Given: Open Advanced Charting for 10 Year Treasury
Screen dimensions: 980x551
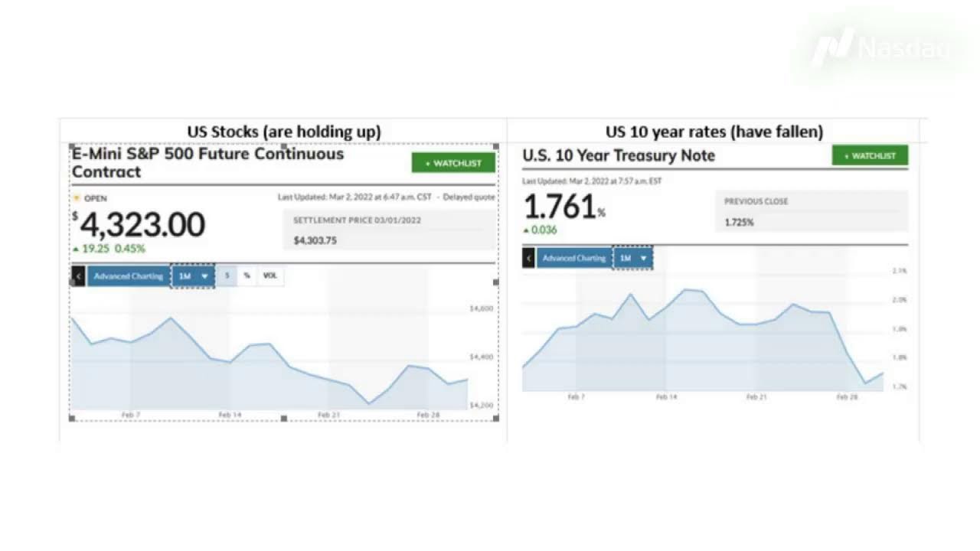Looking at the screenshot, I should point(574,258).
